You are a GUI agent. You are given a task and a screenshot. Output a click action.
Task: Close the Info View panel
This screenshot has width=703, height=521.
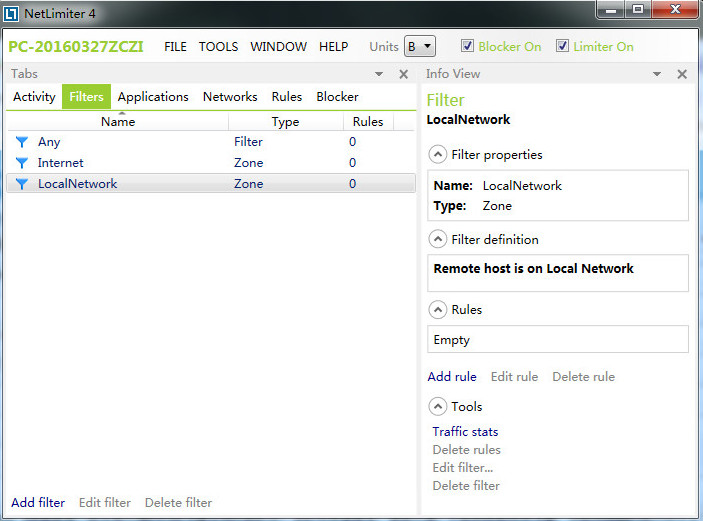pos(682,74)
